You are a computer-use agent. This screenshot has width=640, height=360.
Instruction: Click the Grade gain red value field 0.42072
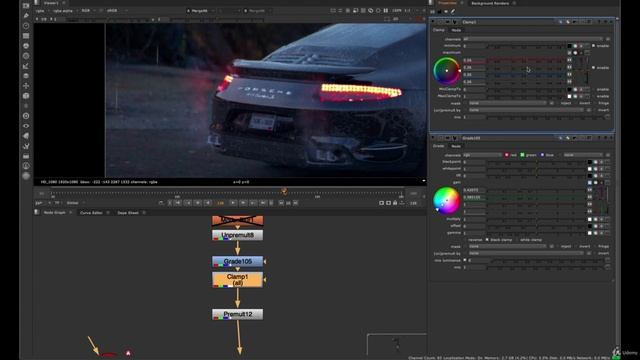(x=474, y=190)
